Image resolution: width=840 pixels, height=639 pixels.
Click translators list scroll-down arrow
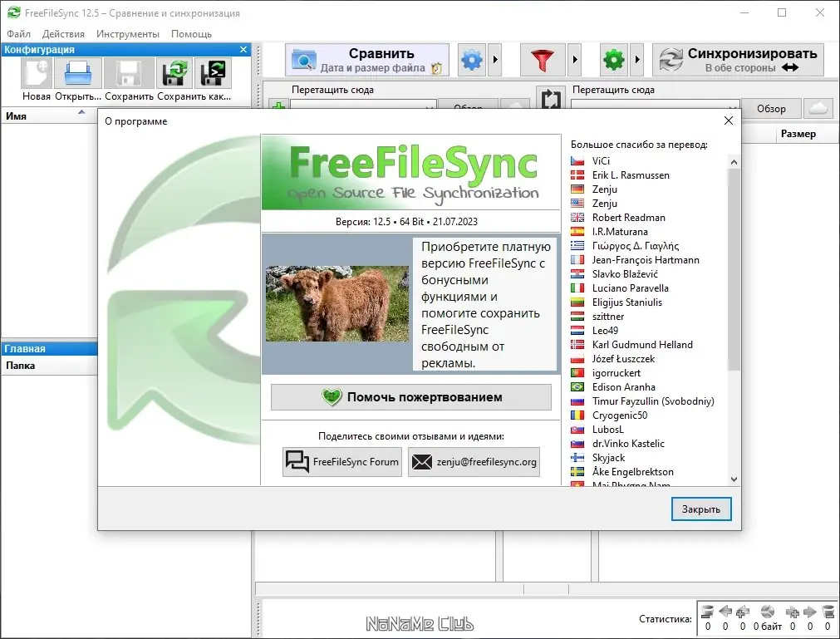pos(734,479)
